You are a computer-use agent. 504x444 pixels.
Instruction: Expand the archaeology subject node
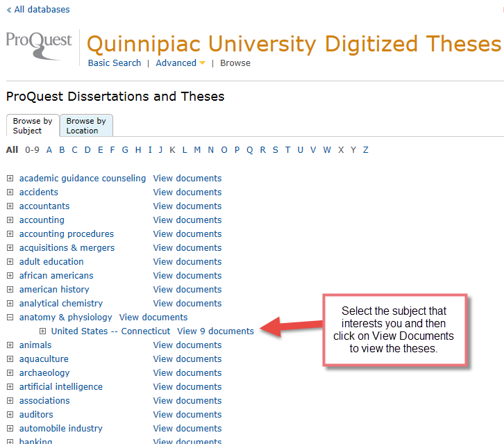pyautogui.click(x=10, y=372)
